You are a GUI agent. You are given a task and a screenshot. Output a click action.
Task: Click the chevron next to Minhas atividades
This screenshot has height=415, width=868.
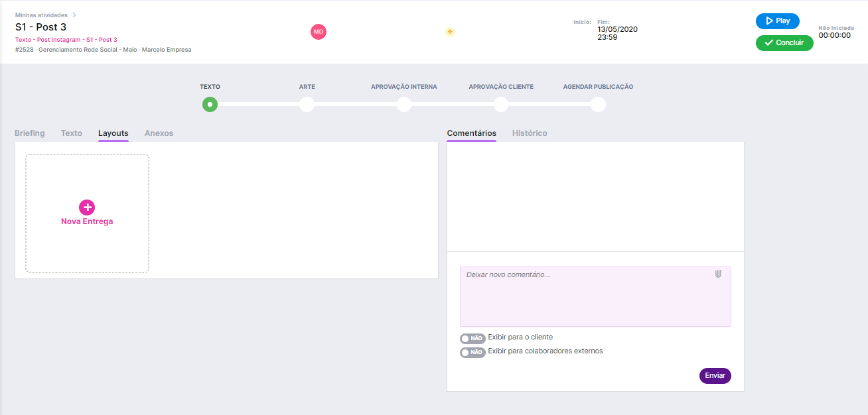(74, 15)
